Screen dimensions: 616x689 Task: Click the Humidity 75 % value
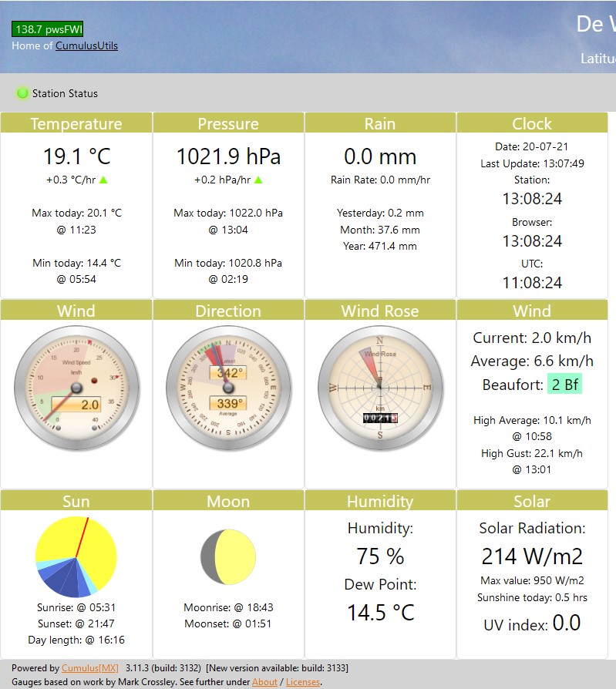(x=380, y=556)
